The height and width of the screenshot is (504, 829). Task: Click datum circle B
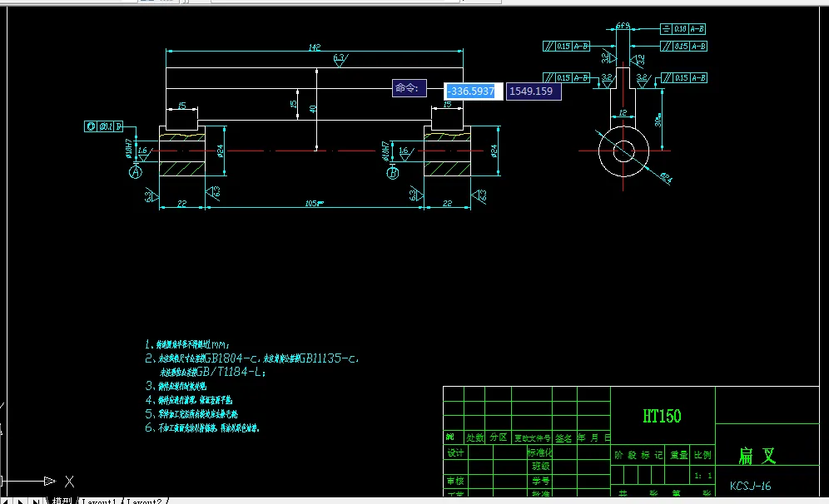click(x=393, y=173)
